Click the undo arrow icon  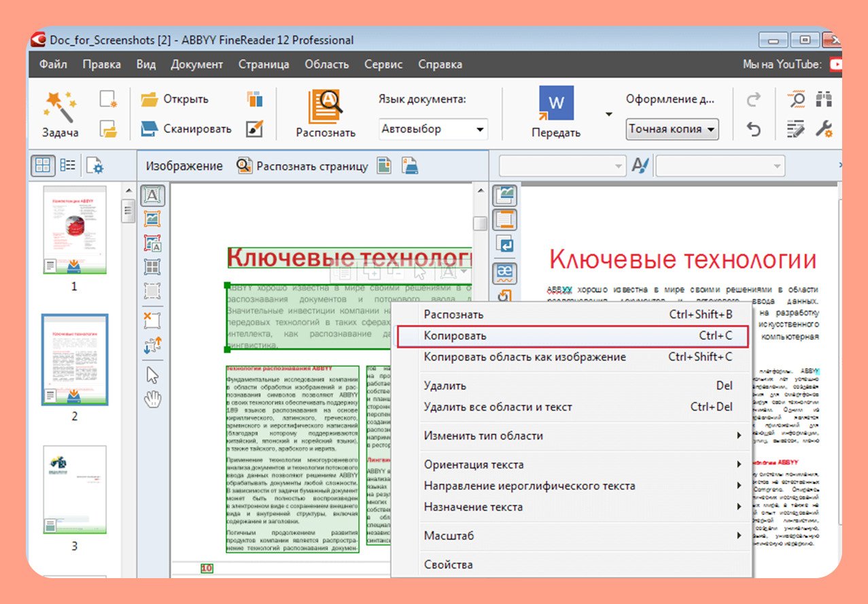753,129
